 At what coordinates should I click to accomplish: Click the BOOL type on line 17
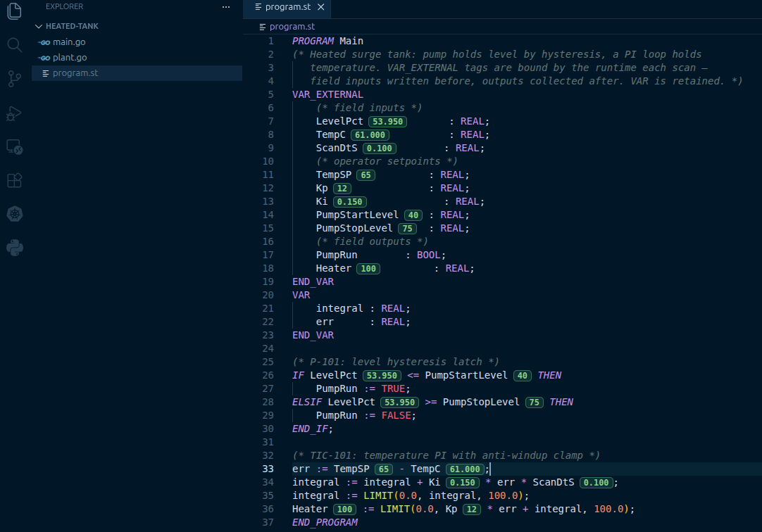[x=428, y=255]
